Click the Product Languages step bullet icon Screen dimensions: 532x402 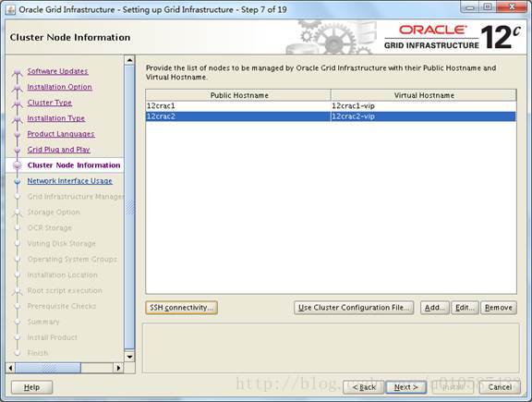click(x=18, y=134)
